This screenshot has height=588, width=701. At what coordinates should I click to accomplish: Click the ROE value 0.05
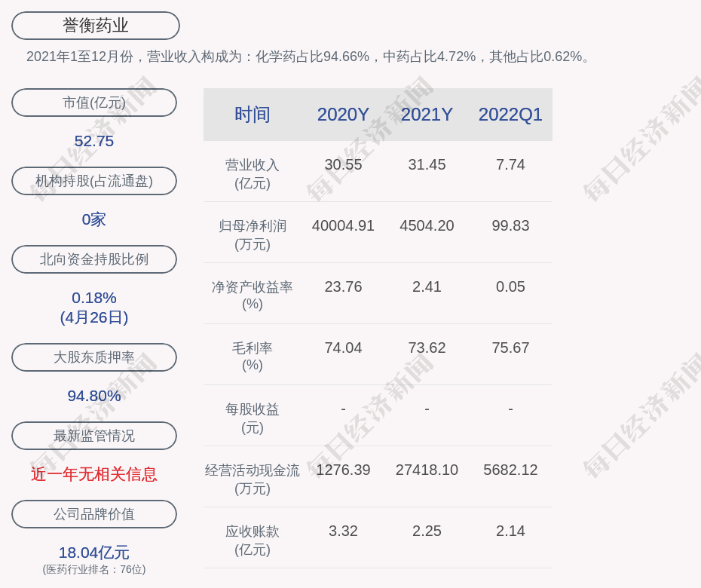click(x=510, y=286)
